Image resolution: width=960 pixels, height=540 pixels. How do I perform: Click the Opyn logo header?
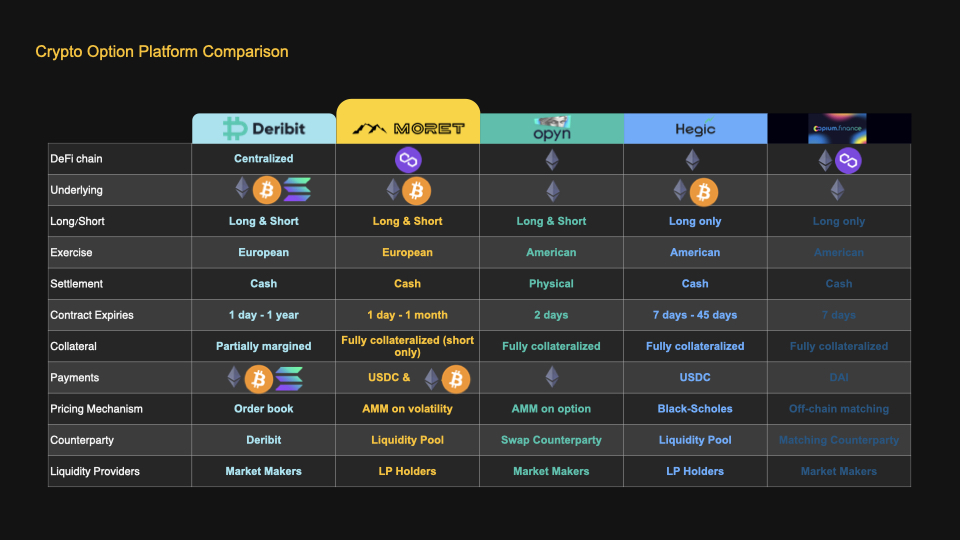552,129
